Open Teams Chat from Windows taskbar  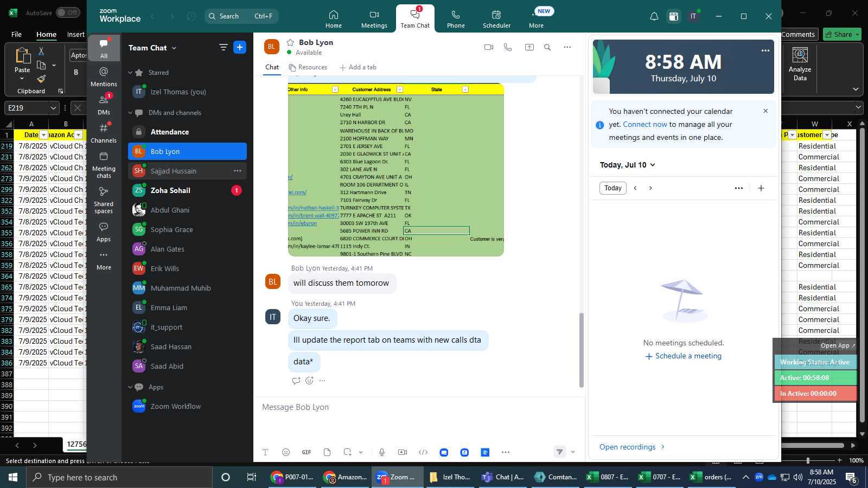tap(503, 477)
